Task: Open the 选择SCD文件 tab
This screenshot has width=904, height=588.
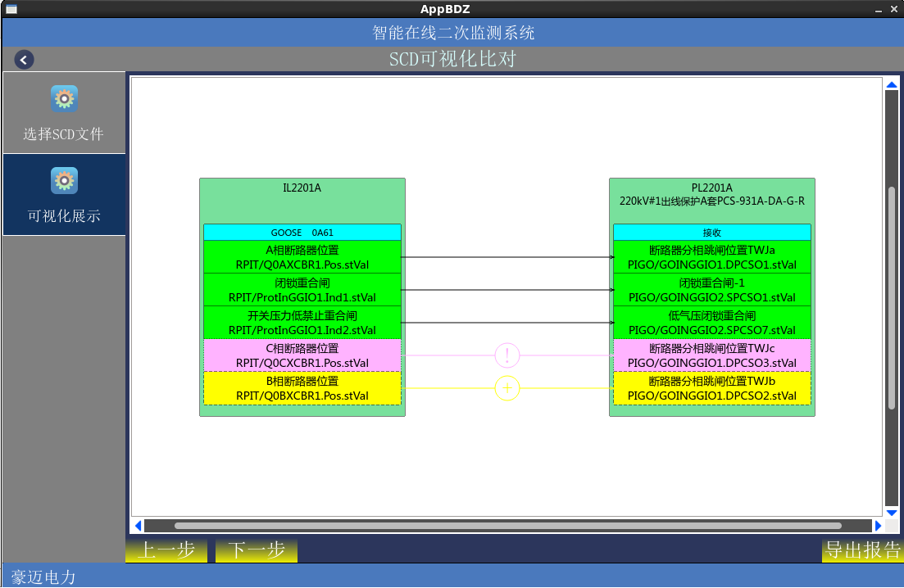Action: pos(64,114)
